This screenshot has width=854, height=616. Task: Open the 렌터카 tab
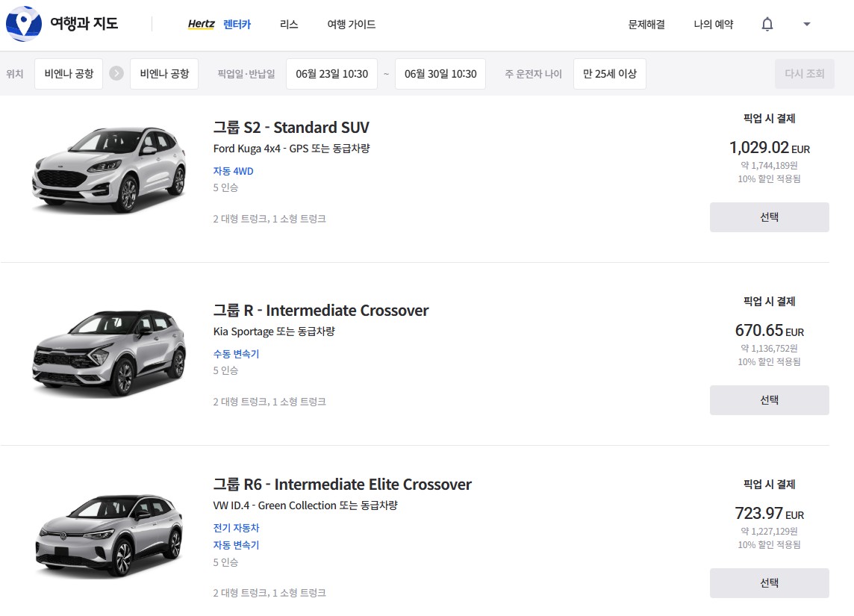(x=237, y=25)
